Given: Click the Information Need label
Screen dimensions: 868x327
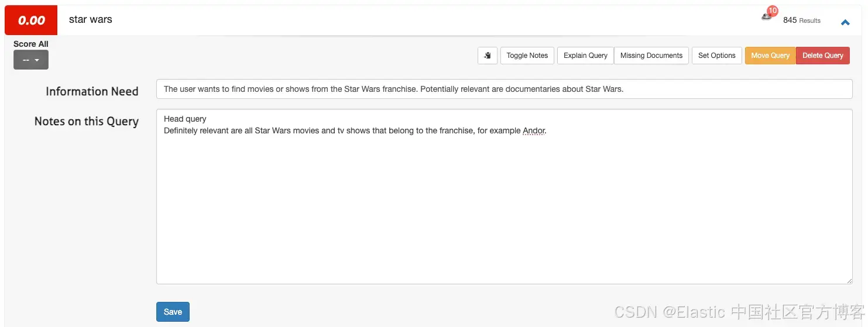Looking at the screenshot, I should 92,91.
